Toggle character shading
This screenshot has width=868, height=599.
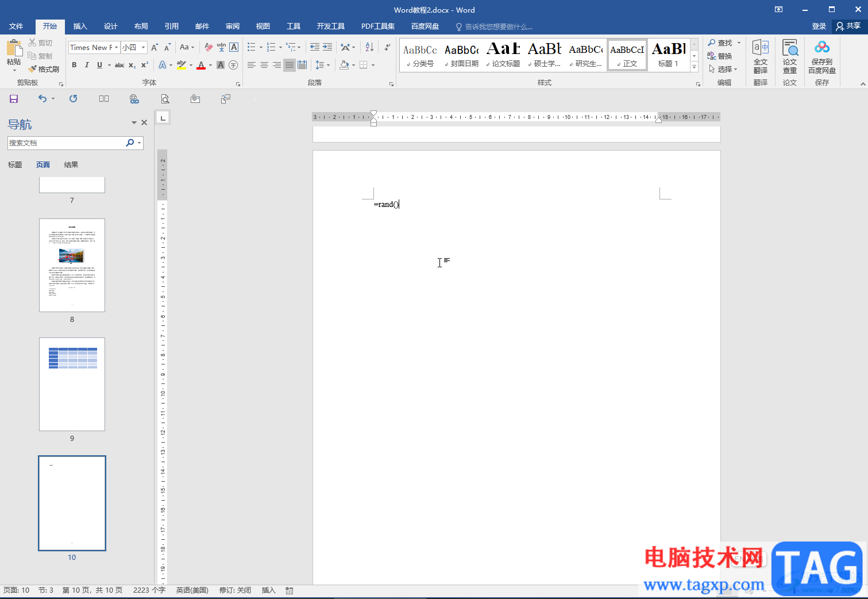pyautogui.click(x=221, y=65)
